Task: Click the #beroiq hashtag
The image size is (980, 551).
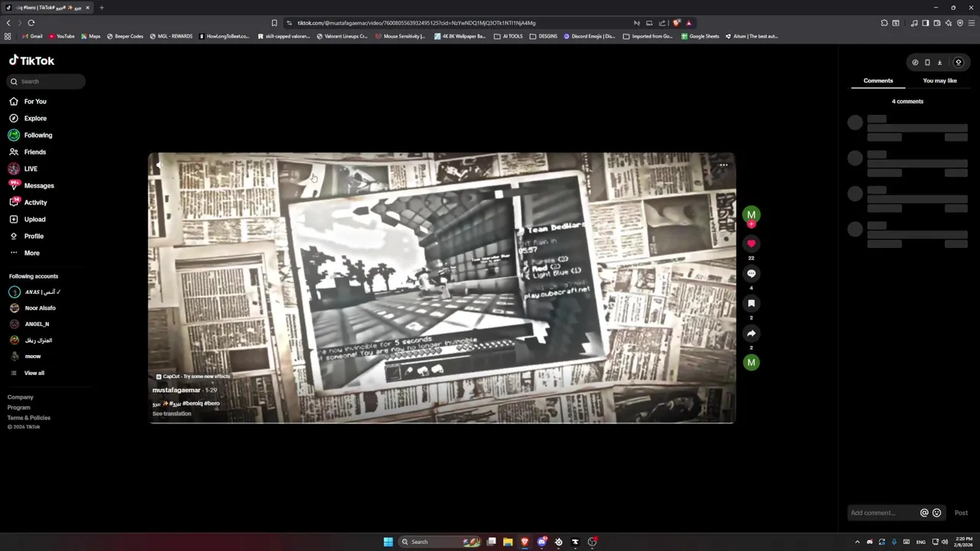Action: pyautogui.click(x=192, y=403)
